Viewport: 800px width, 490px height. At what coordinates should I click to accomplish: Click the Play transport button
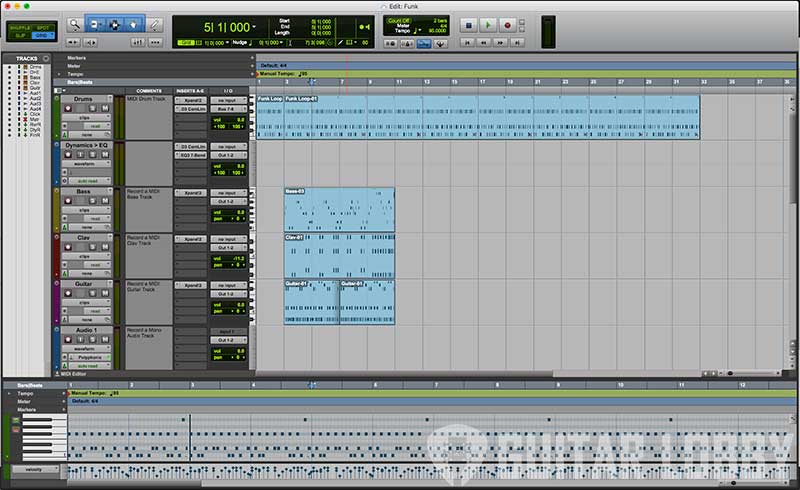488,24
